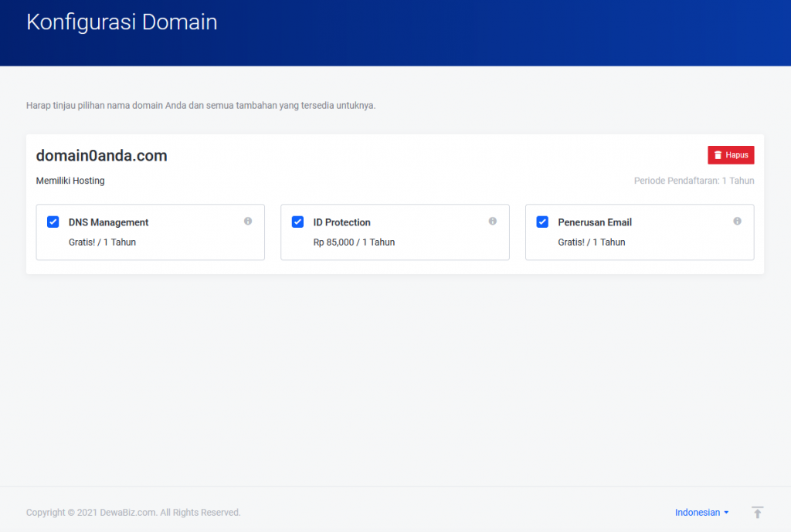This screenshot has width=791, height=532.
Task: Click the scroll-to-top arrow icon in footer
Action: [758, 513]
